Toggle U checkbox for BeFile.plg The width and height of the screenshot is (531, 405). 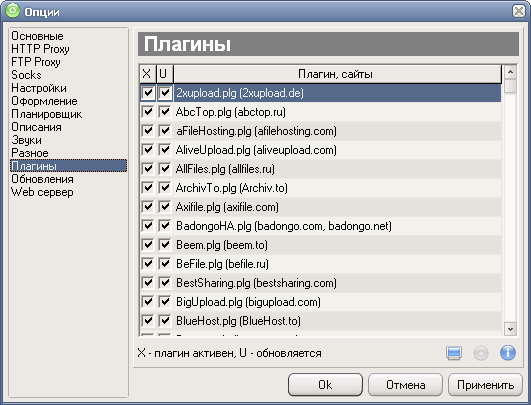165,263
